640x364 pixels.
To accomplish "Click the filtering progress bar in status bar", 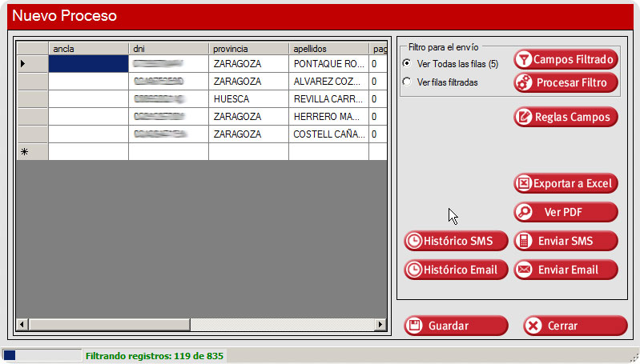I will [x=42, y=355].
